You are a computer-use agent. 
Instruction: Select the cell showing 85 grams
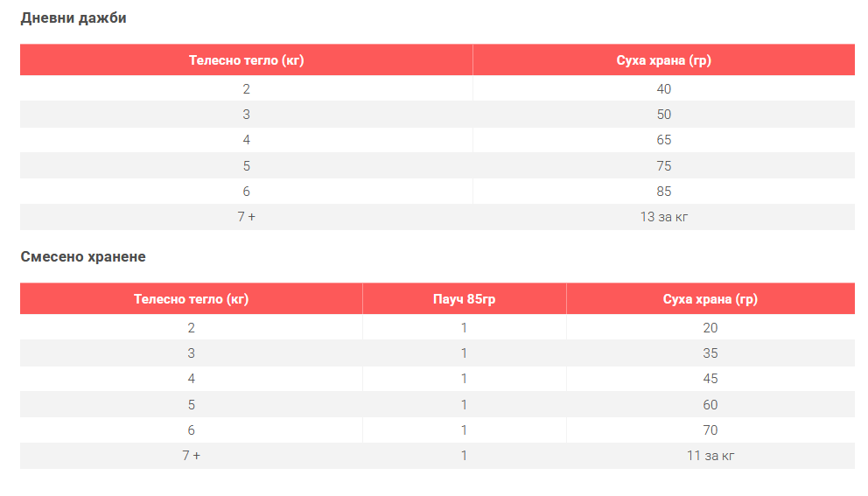coord(663,192)
